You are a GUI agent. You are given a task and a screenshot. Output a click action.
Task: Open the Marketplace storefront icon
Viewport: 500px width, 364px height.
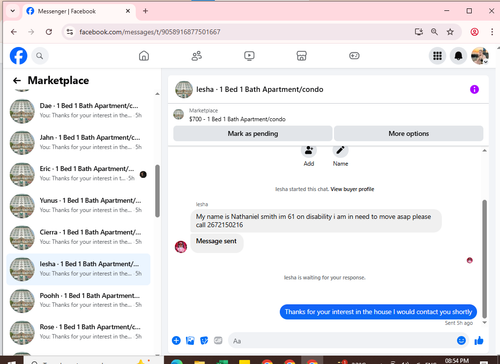(x=301, y=56)
